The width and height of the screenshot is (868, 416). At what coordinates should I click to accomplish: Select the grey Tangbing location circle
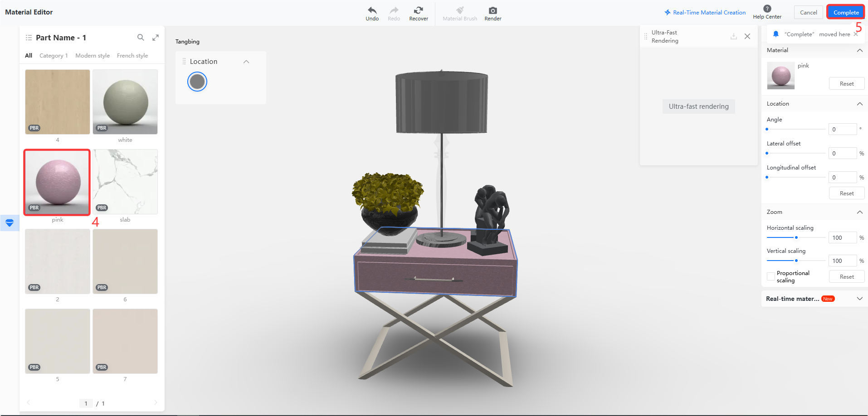pyautogui.click(x=197, y=82)
